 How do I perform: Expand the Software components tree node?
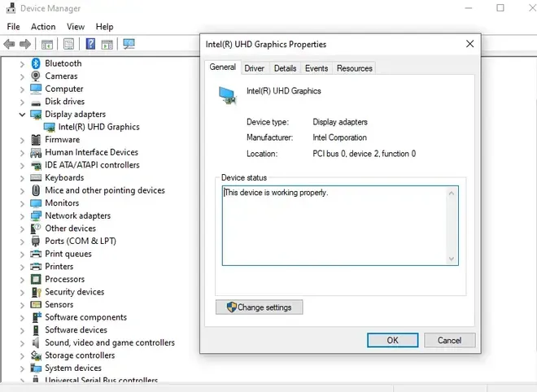(22, 318)
